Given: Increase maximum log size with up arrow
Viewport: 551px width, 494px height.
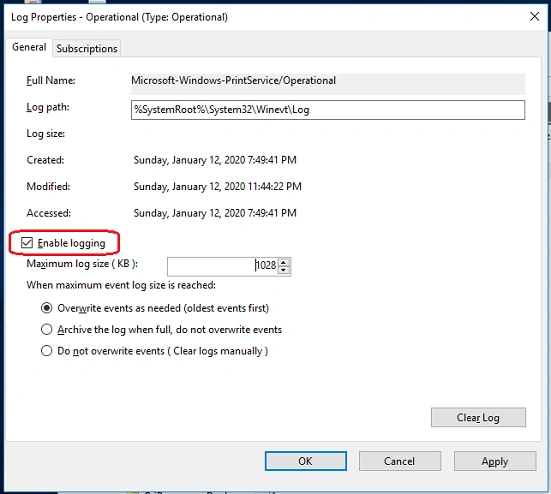Looking at the screenshot, I should point(284,262).
